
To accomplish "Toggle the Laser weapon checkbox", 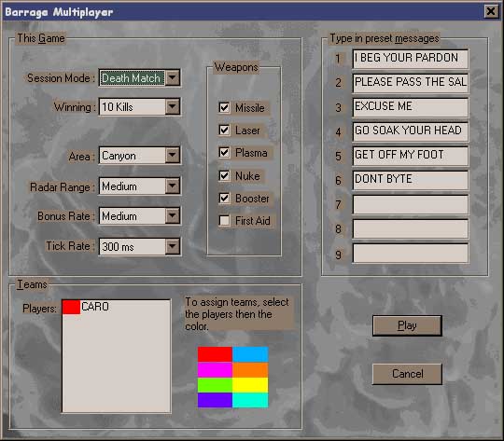I will 224,131.
